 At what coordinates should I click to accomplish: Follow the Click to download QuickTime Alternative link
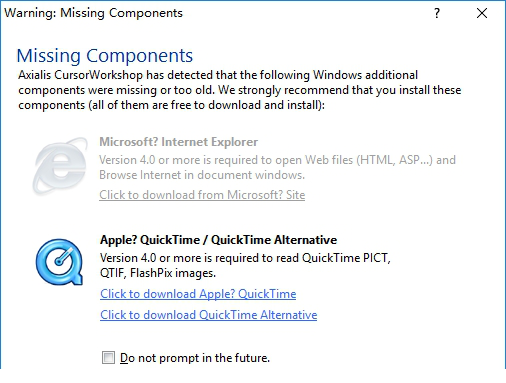click(x=208, y=315)
